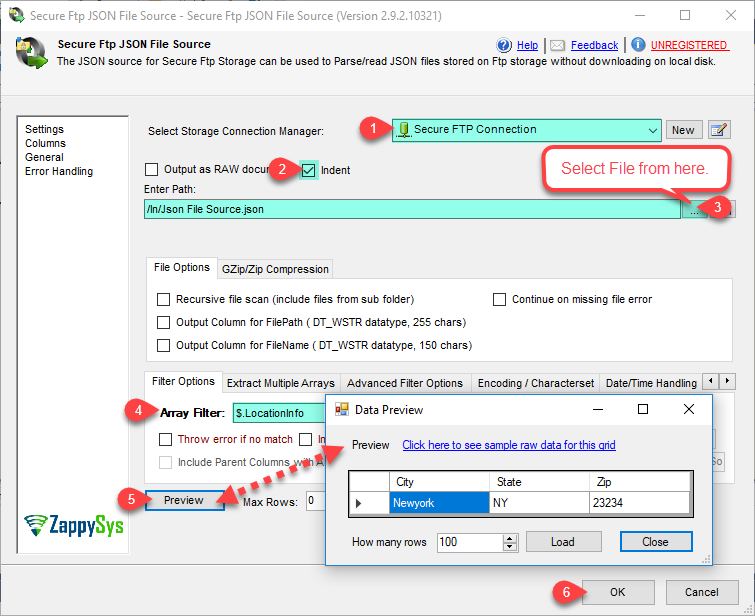Click the Enter Path input field
This screenshot has width=755, height=616.
(410, 209)
